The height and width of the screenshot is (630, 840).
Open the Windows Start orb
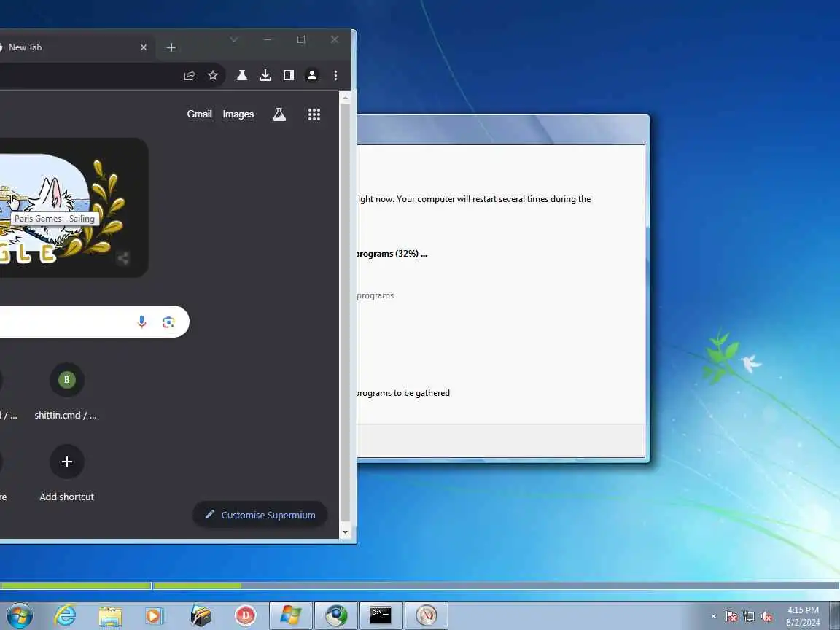coord(20,615)
